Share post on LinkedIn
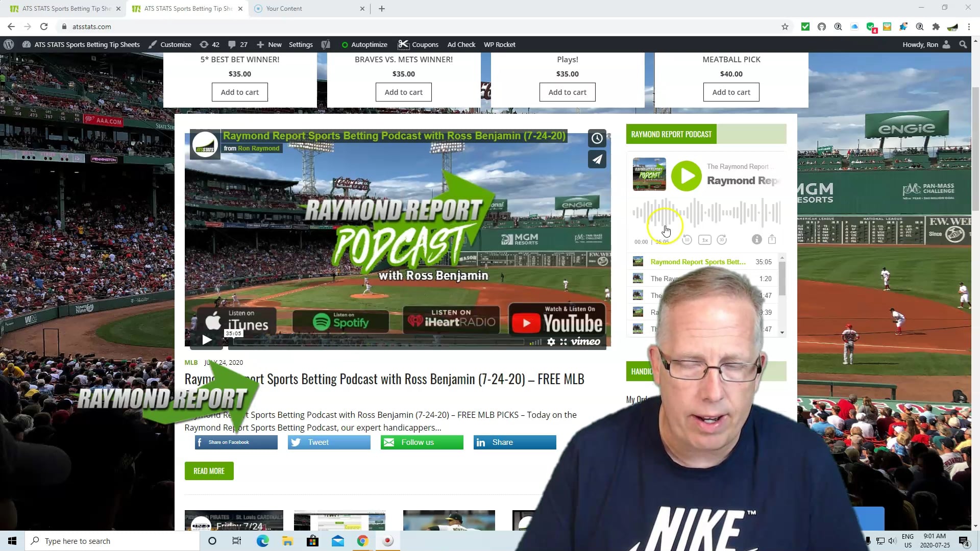This screenshot has height=551, width=980. pyautogui.click(x=515, y=442)
